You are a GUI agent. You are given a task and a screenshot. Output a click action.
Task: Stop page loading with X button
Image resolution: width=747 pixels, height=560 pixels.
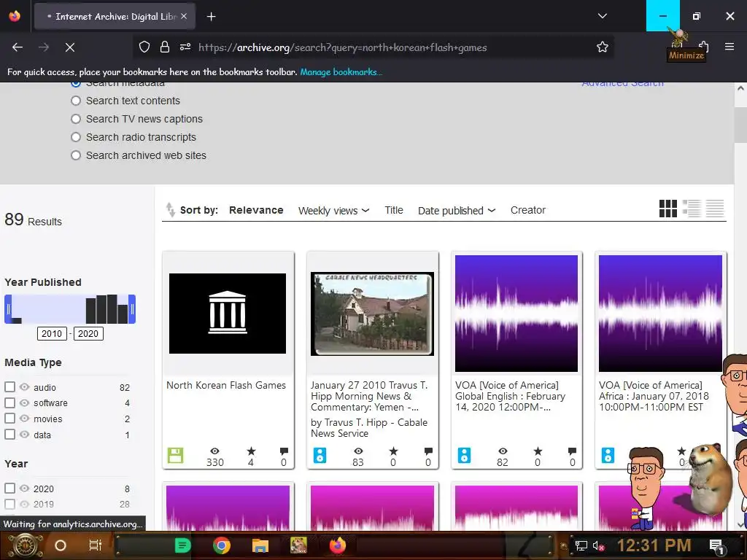click(x=70, y=47)
